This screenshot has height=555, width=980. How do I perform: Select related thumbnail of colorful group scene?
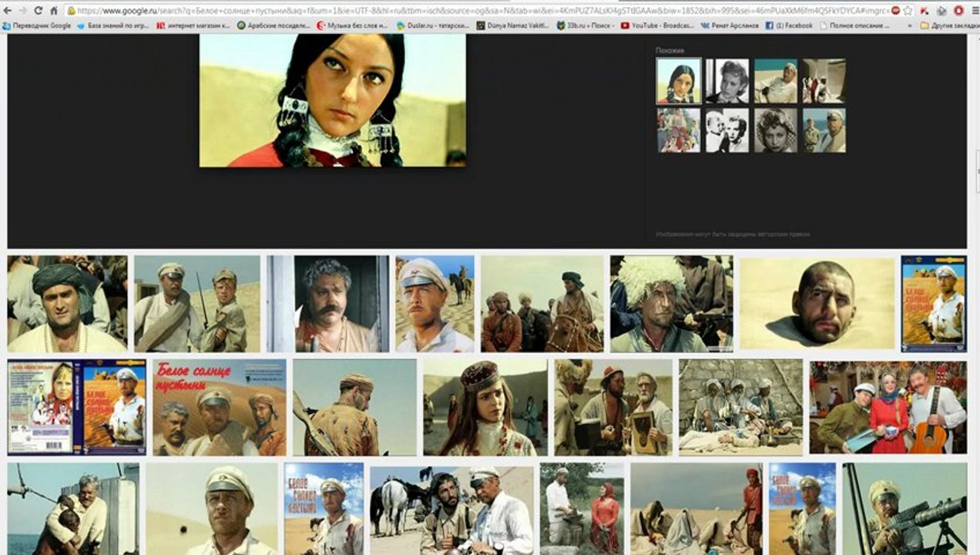(679, 129)
